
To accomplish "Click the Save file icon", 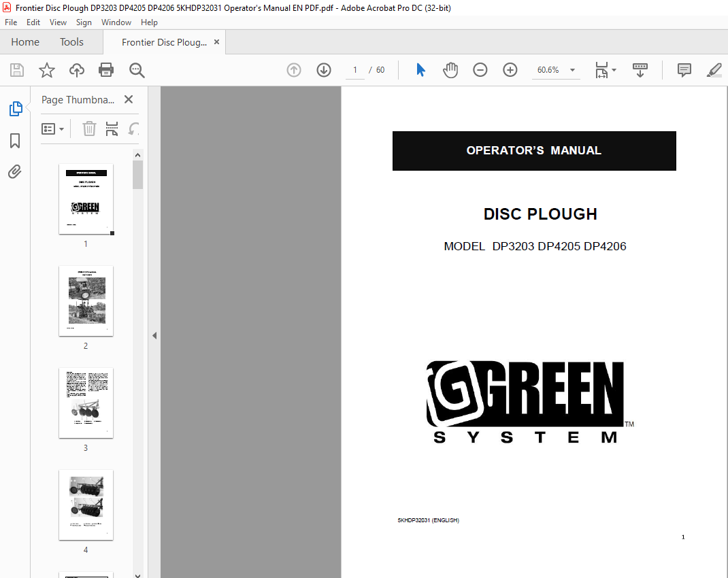I will pos(17,70).
